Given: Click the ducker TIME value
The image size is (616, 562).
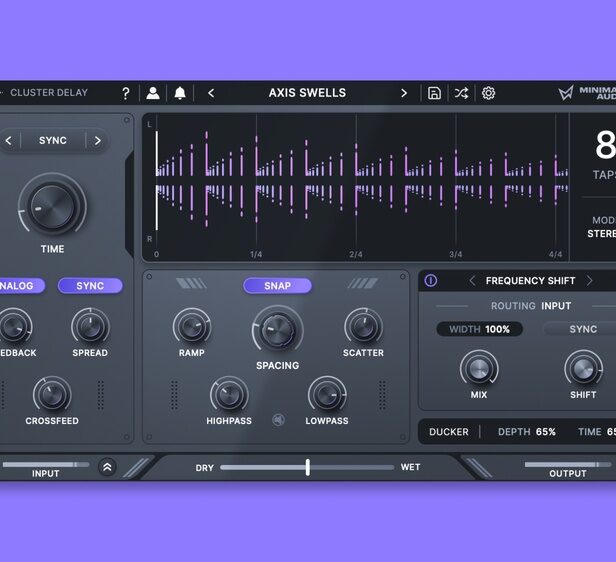Looking at the screenshot, I should coord(597,432).
